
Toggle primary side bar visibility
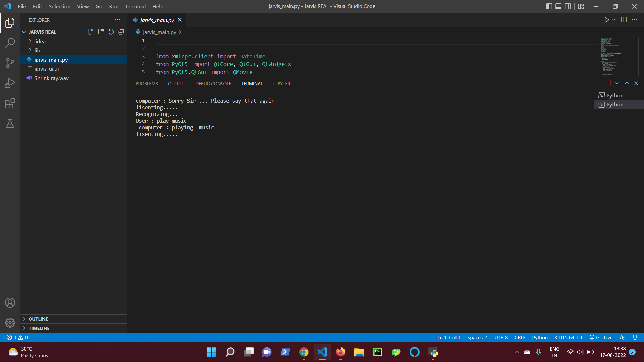(x=549, y=6)
